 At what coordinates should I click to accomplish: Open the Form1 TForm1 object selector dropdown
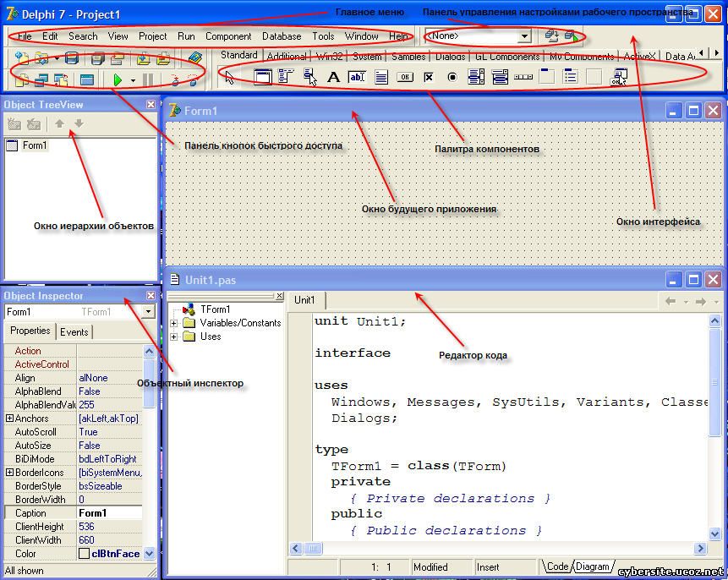pos(148,311)
